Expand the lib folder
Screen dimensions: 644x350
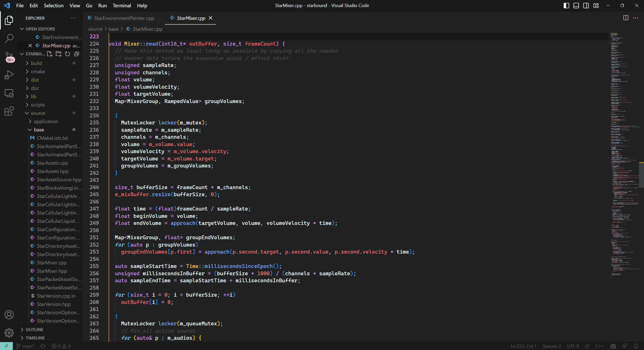point(50,96)
